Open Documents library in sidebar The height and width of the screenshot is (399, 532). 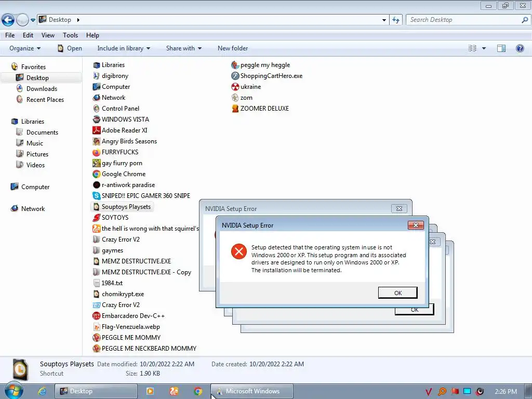tap(42, 132)
